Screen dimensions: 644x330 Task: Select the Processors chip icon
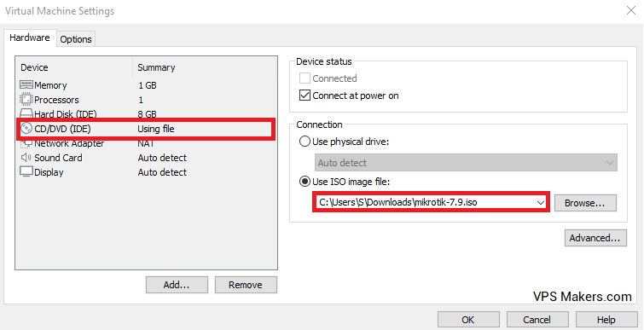[26, 99]
